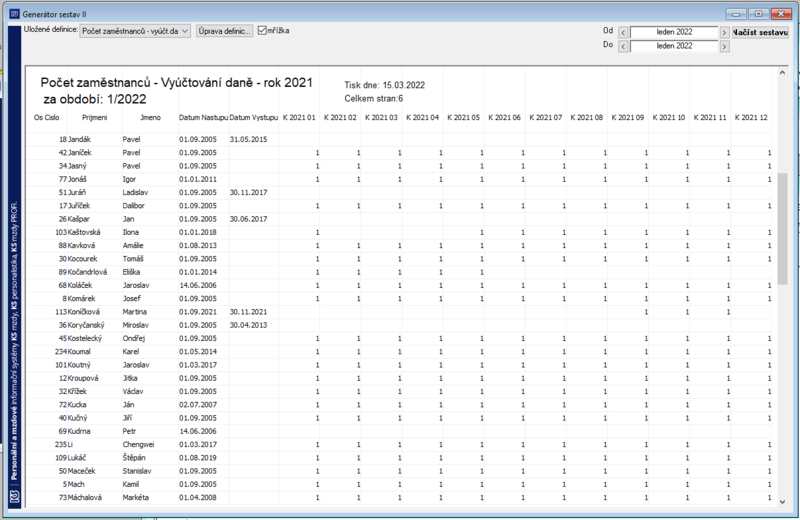Image resolution: width=800 pixels, height=520 pixels.
Task: Select Kučný surname cell
Action: tap(78, 418)
